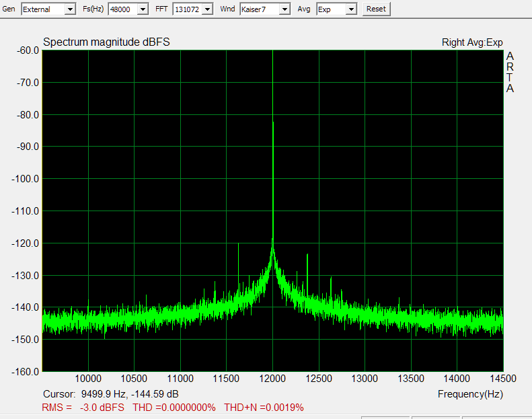The height and width of the screenshot is (419, 532).
Task: Click the Cursor readout 9499.9 Hz, -144.59 dB
Action: pyautogui.click(x=110, y=394)
